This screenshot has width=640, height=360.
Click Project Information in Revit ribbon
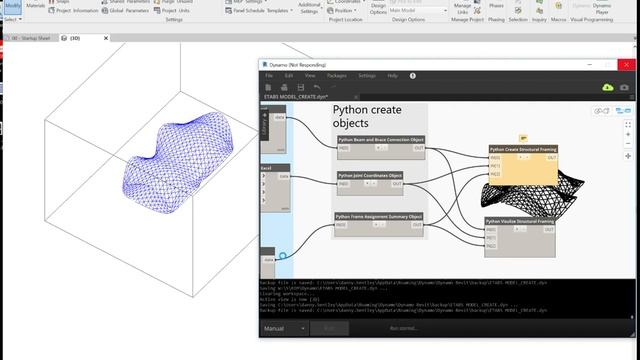pyautogui.click(x=73, y=10)
